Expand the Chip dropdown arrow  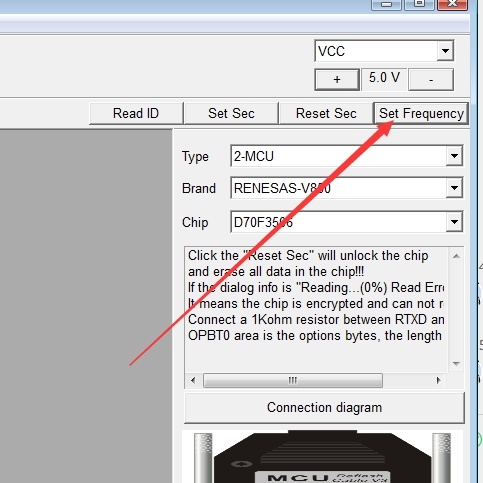click(454, 222)
